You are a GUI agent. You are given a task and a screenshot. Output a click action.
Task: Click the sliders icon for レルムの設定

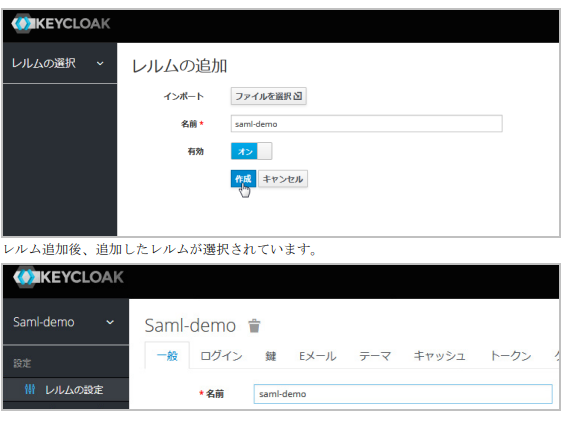[x=30, y=389]
